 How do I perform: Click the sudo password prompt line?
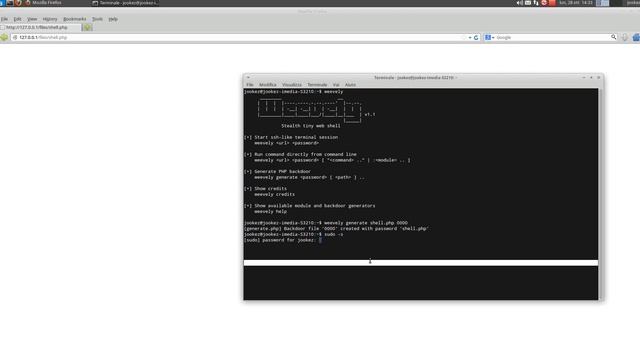[x=283, y=240]
